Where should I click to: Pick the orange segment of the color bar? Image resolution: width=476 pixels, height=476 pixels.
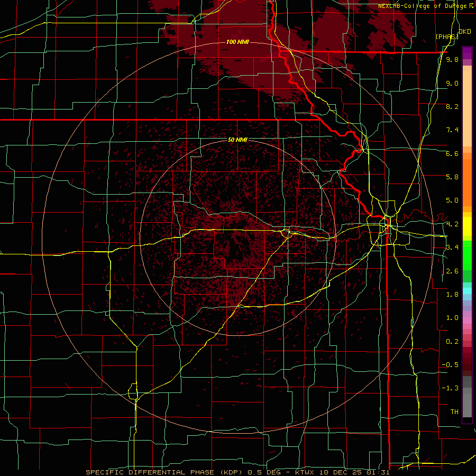pos(467,182)
